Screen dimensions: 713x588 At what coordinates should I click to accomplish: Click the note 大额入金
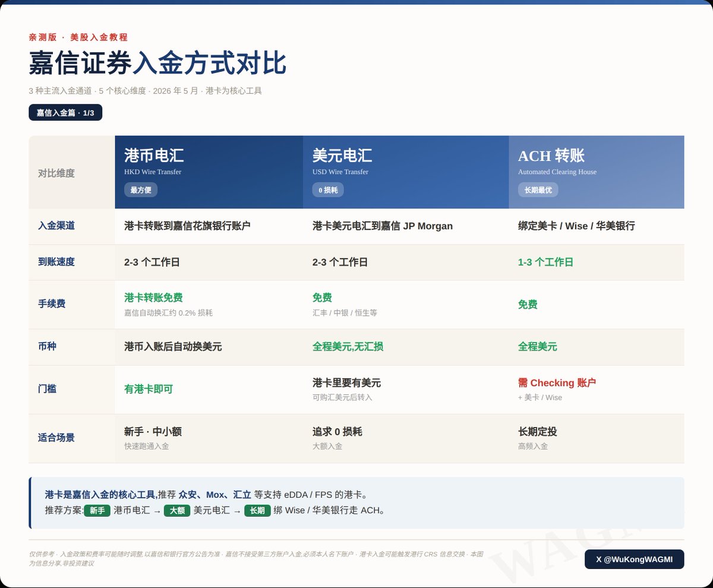click(x=327, y=446)
